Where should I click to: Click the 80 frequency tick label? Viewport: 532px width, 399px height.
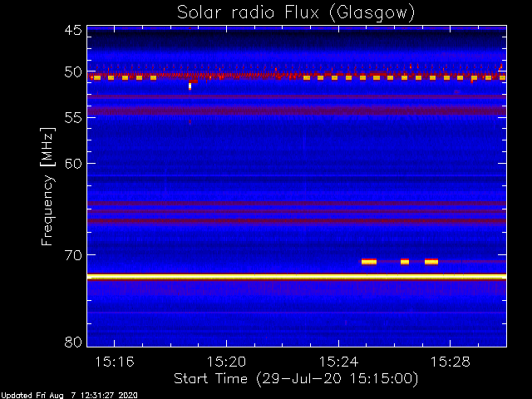coord(73,342)
